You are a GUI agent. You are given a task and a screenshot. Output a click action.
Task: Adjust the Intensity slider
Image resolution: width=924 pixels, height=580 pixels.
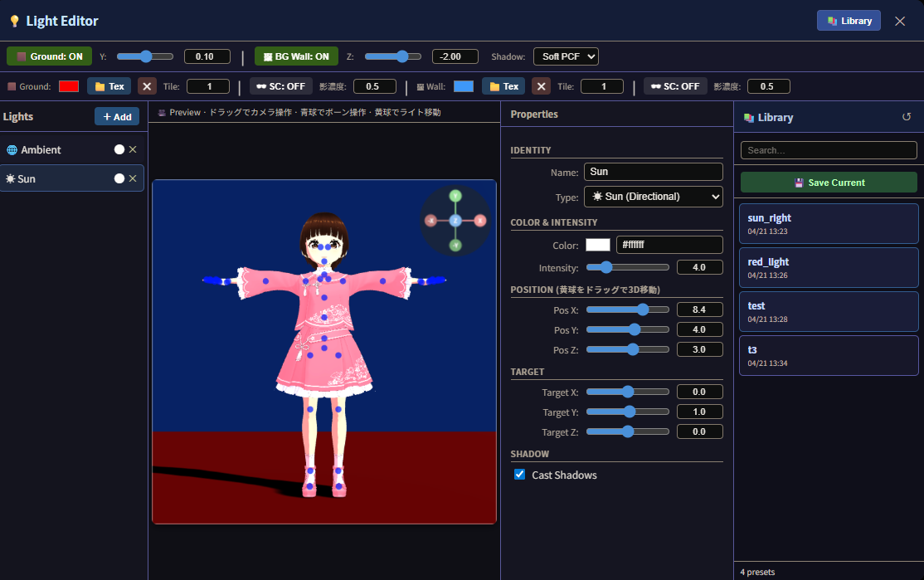pyautogui.click(x=628, y=268)
